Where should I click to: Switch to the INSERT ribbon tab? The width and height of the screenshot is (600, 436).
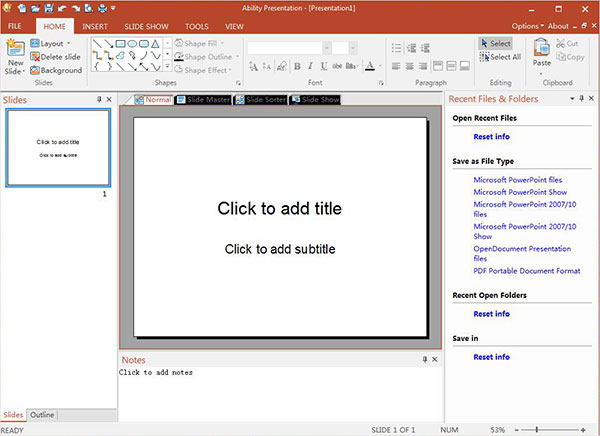96,26
